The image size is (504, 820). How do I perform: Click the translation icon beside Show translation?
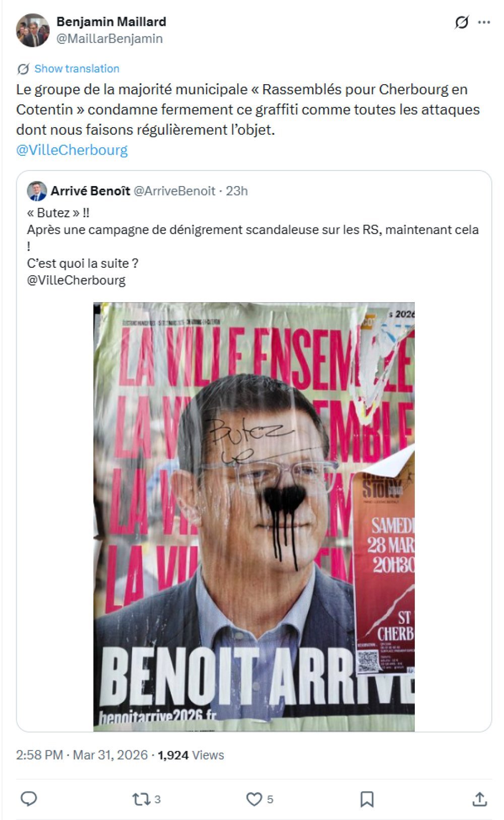(x=23, y=69)
